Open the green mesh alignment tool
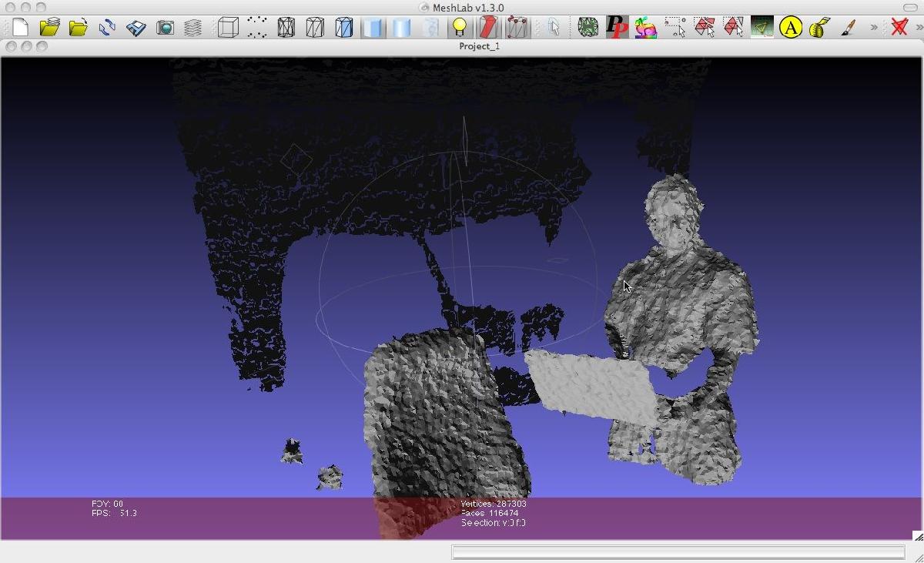This screenshot has width=924, height=563. coord(588,28)
